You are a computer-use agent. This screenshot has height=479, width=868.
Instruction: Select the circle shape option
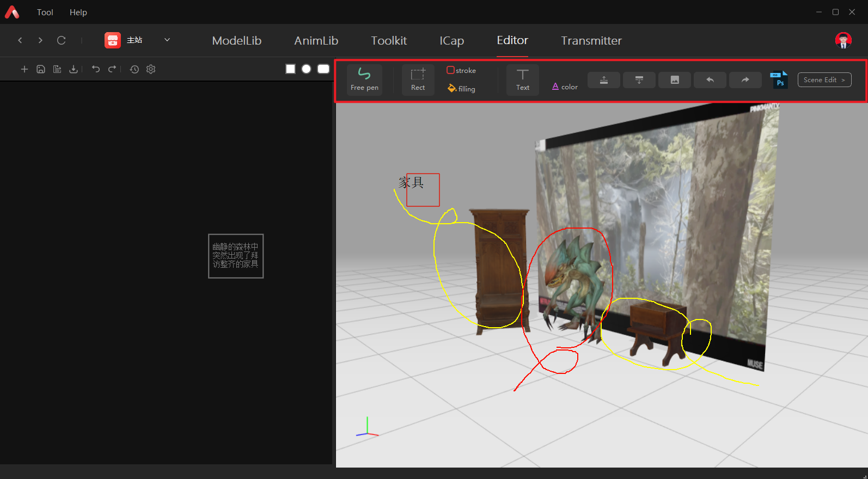click(x=307, y=69)
